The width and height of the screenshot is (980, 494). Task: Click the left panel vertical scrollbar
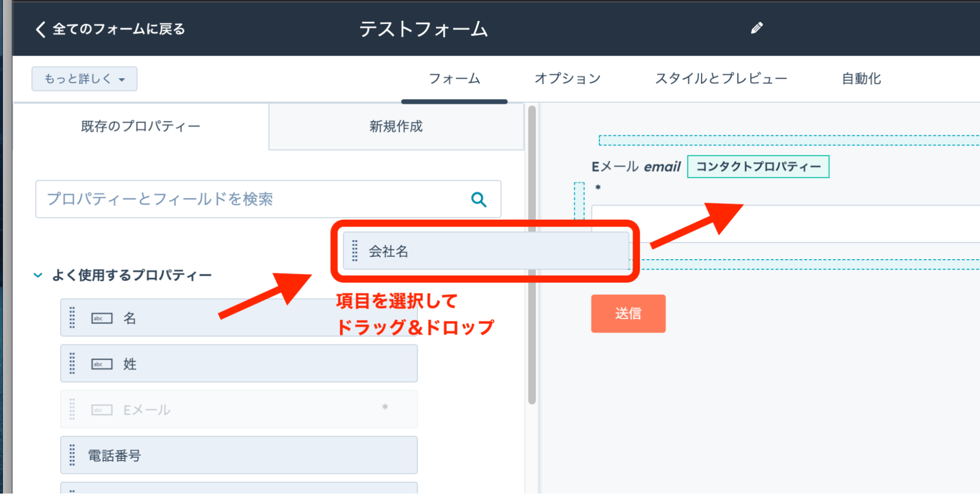pos(532,255)
